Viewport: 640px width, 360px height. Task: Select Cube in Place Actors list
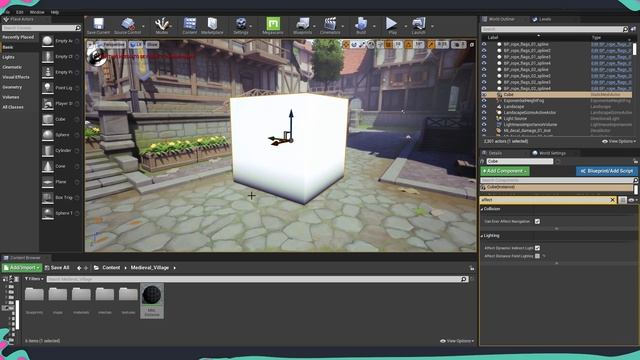click(60, 119)
